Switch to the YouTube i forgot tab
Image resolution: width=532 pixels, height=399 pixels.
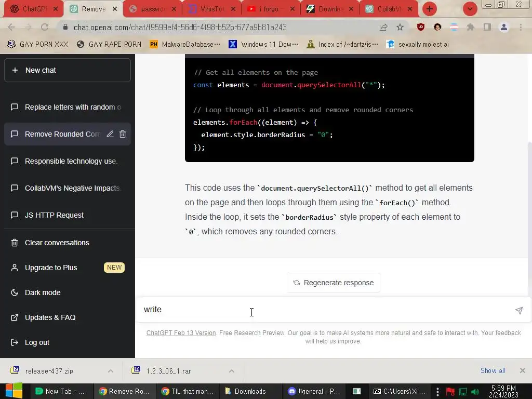coord(271,9)
